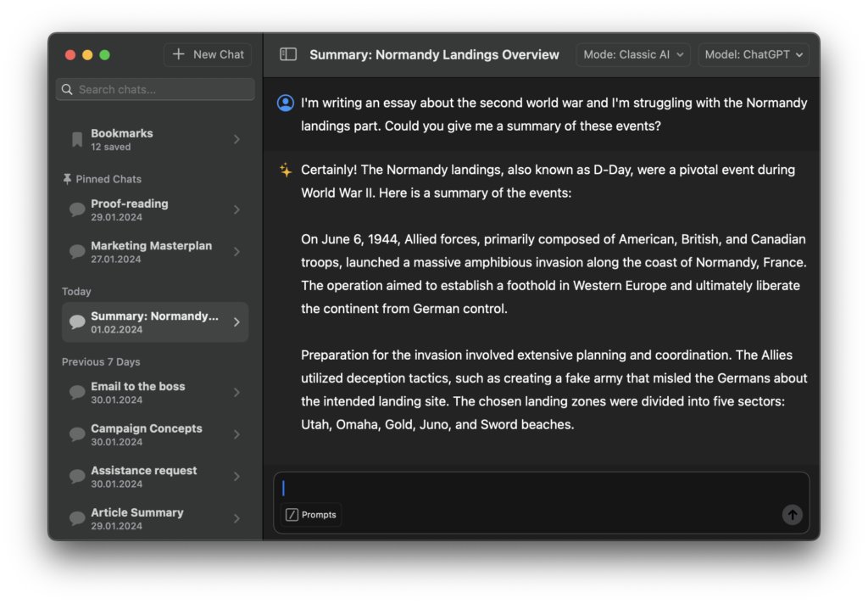868x604 pixels.
Task: Expand the Marketing Masterplan chevron
Action: (237, 252)
